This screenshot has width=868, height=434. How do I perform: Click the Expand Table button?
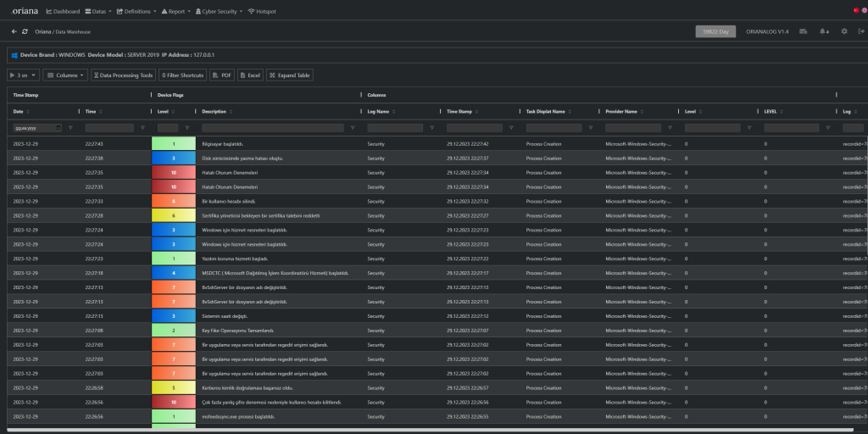pos(290,75)
